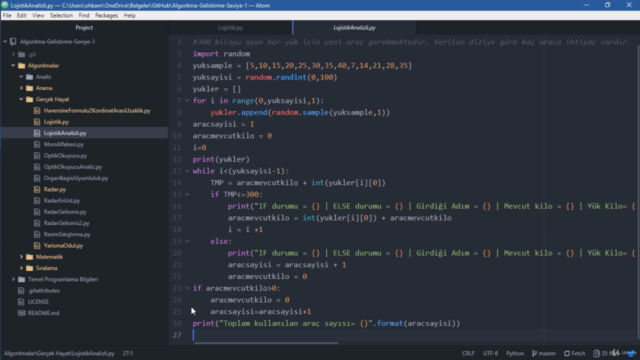Click the Project panel header
This screenshot has width=640, height=360.
(x=84, y=28)
